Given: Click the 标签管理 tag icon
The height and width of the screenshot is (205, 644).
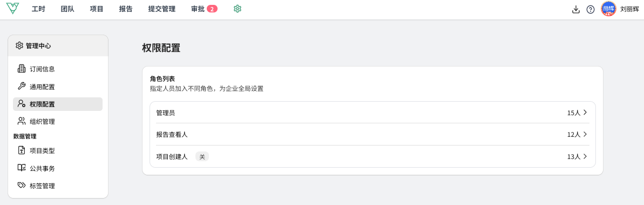Looking at the screenshot, I should [22, 185].
